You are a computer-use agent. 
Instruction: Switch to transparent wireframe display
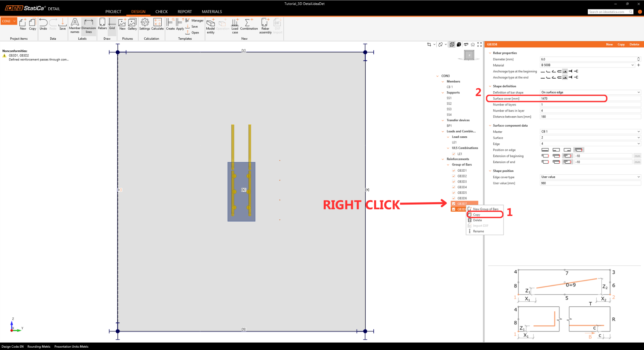[x=452, y=44]
